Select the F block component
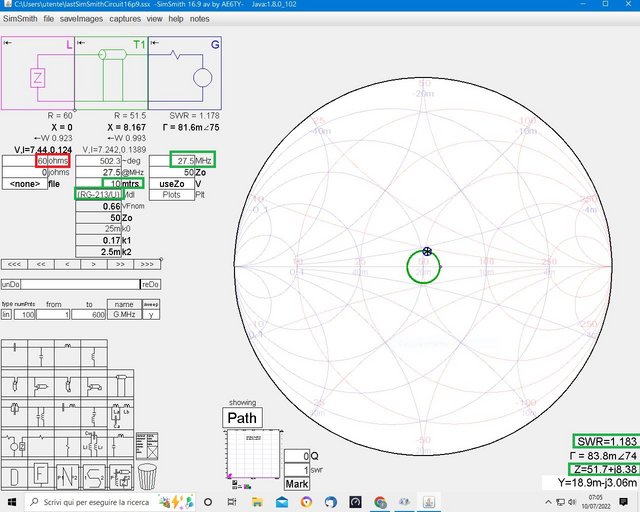 coord(41,476)
